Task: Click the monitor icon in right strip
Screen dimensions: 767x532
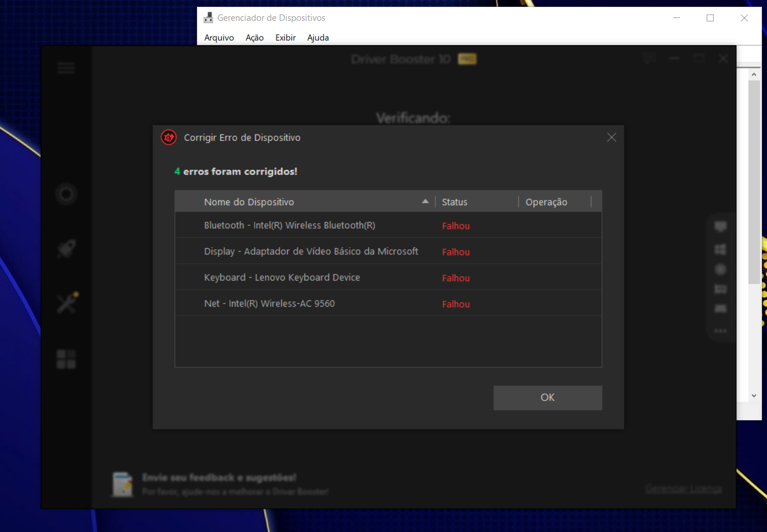Action: 721,227
